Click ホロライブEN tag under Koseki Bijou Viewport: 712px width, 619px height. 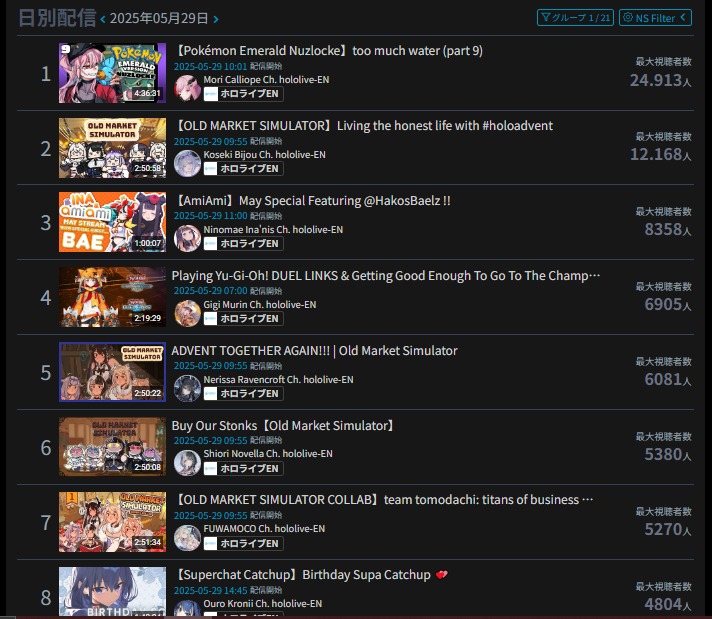[x=243, y=168]
